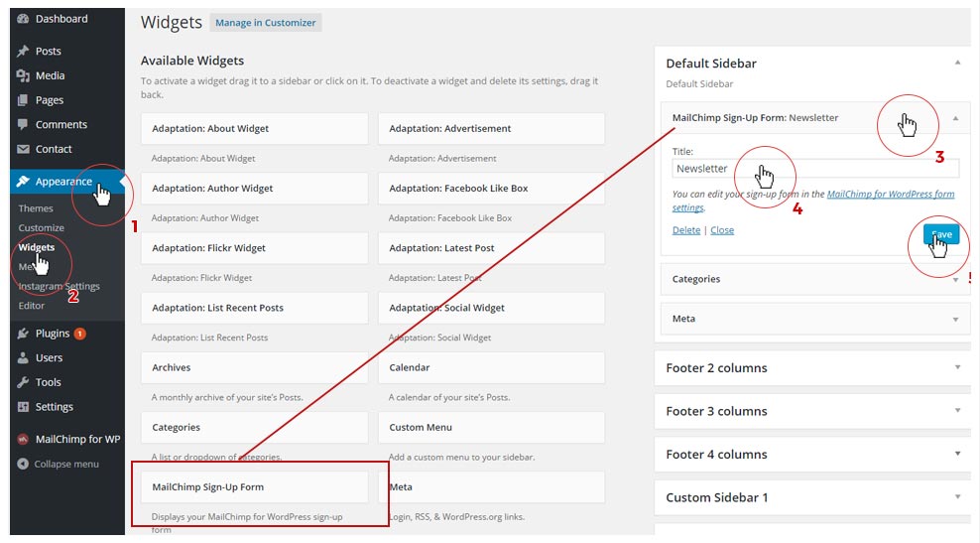980x543 pixels.
Task: Click the Comments bubble icon
Action: tap(23, 125)
